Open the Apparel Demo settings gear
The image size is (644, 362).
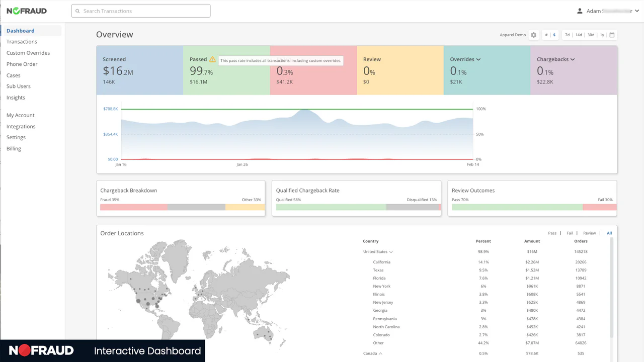click(533, 35)
